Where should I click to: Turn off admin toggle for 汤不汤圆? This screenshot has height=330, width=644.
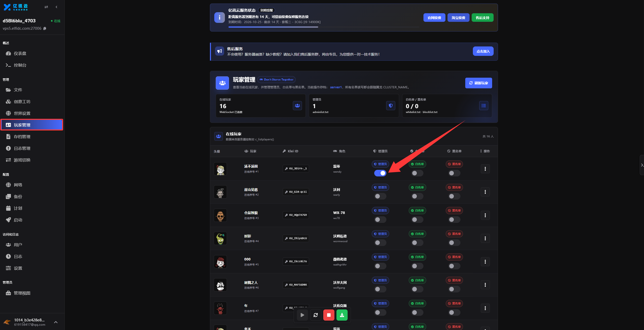(380, 173)
